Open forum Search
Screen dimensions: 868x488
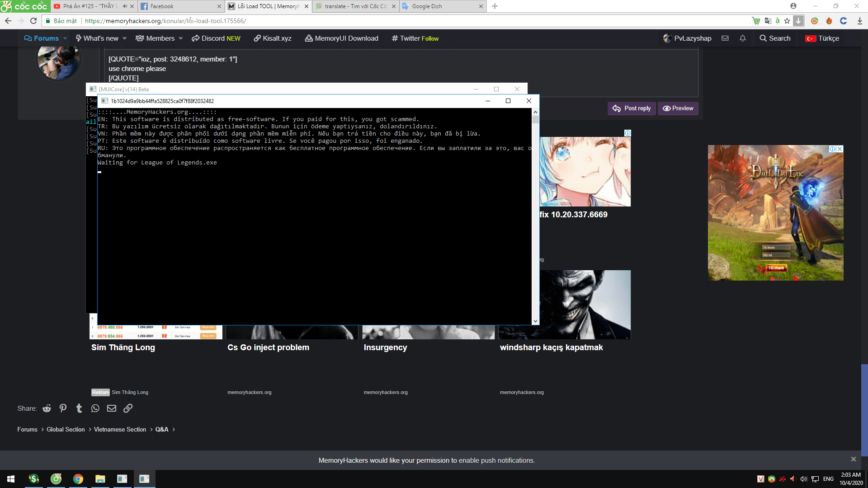[775, 38]
